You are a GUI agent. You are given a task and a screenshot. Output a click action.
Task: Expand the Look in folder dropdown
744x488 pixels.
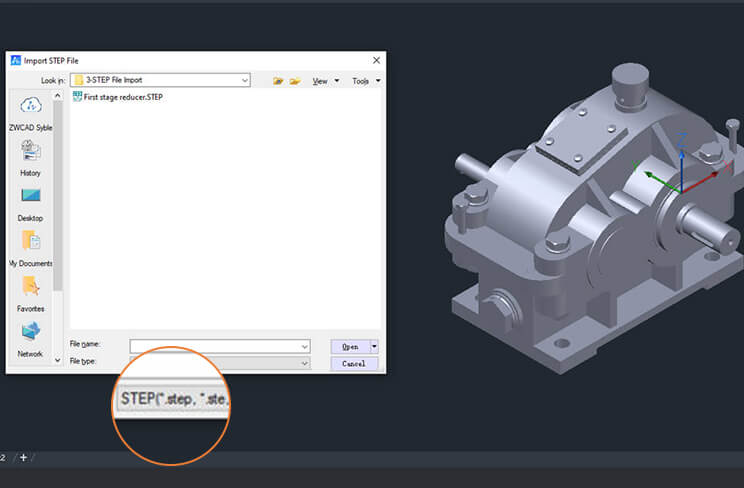[244, 80]
